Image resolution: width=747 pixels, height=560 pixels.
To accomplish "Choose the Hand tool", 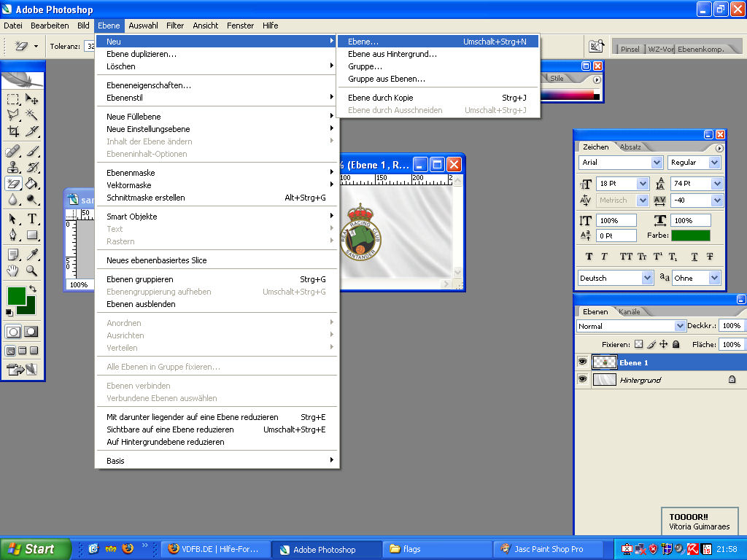I will pos(13,271).
